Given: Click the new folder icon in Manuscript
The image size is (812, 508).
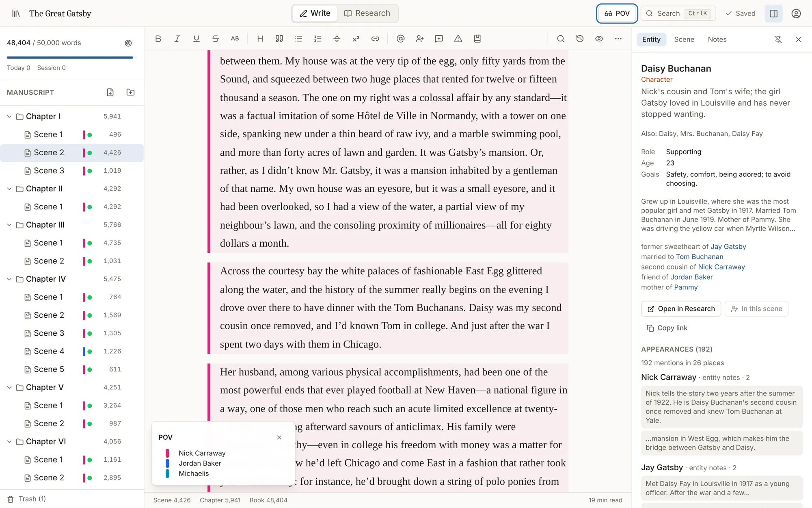Looking at the screenshot, I should (130, 92).
